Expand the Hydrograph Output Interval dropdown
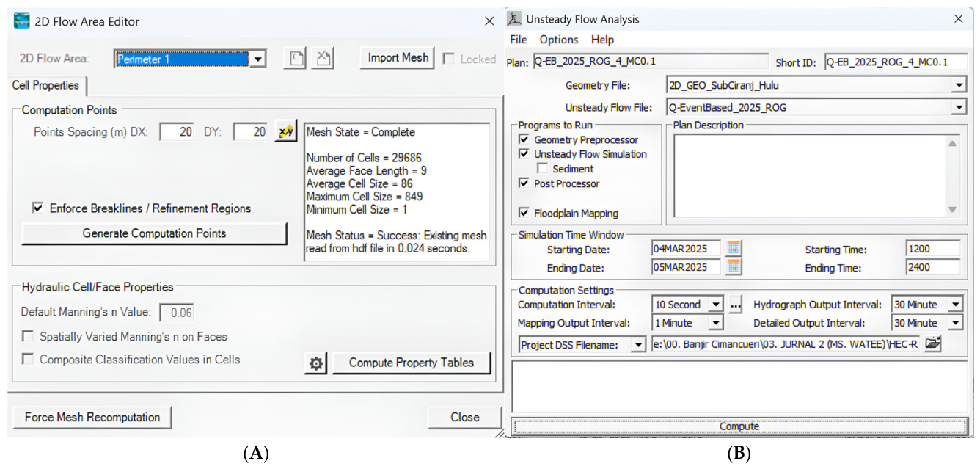The height and width of the screenshot is (469, 980). (955, 305)
